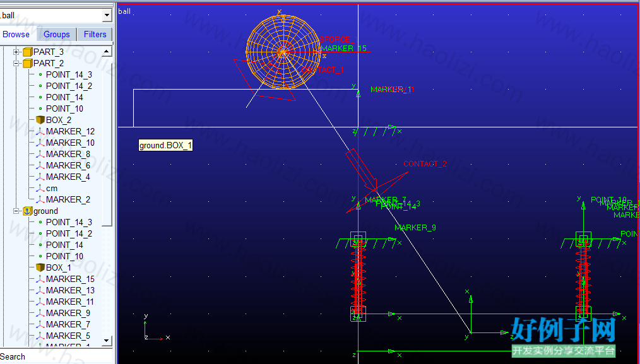
Task: Select the PART_3 part cube icon
Action: coord(27,52)
